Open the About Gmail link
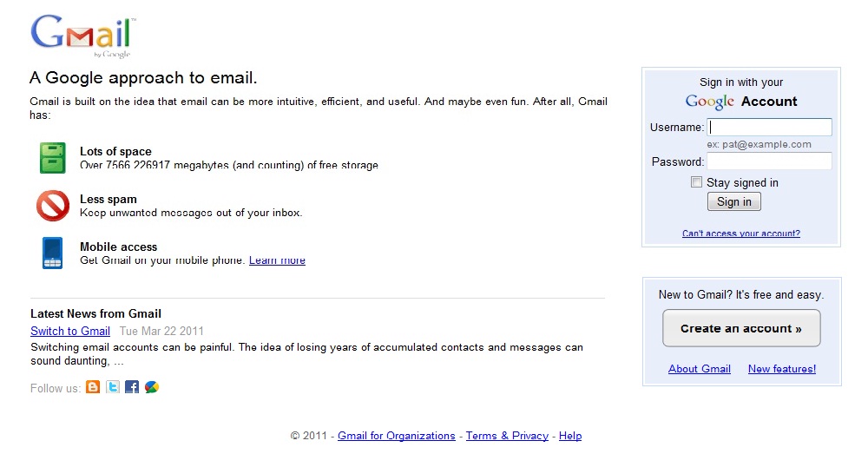The width and height of the screenshot is (868, 454). click(x=699, y=369)
